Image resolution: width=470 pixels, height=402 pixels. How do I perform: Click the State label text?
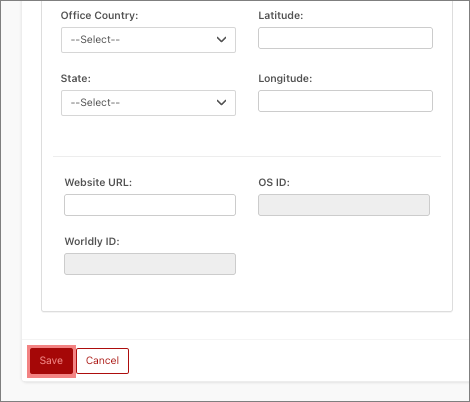coord(76,79)
